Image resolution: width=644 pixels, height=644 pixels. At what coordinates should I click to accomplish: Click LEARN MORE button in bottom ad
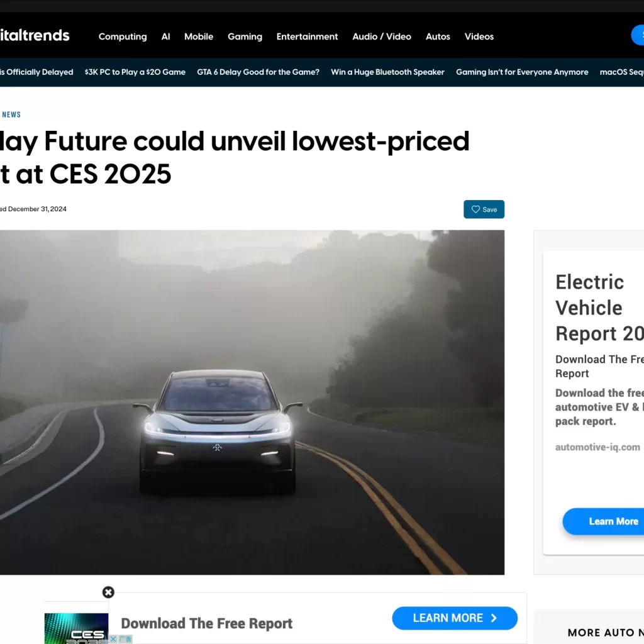pos(455,618)
